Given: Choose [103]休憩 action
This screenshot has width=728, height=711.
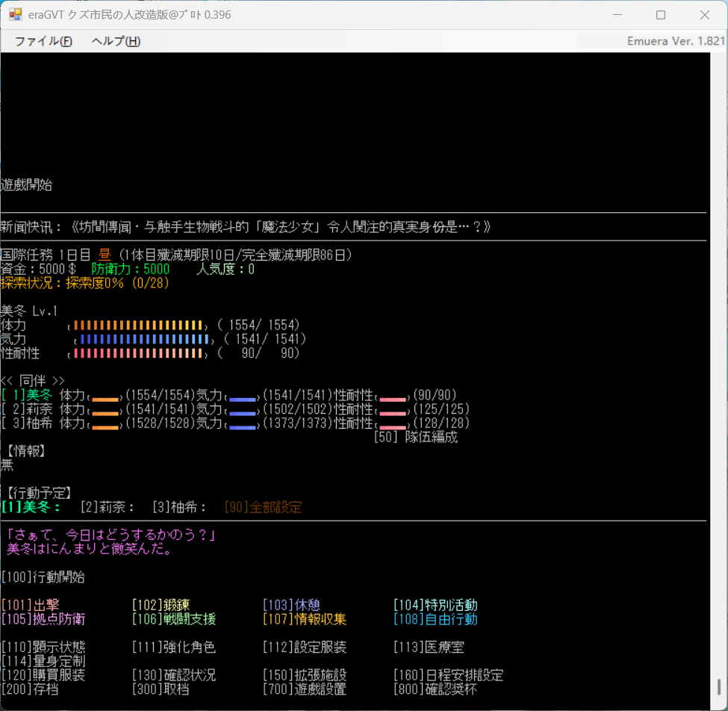Looking at the screenshot, I should (291, 605).
